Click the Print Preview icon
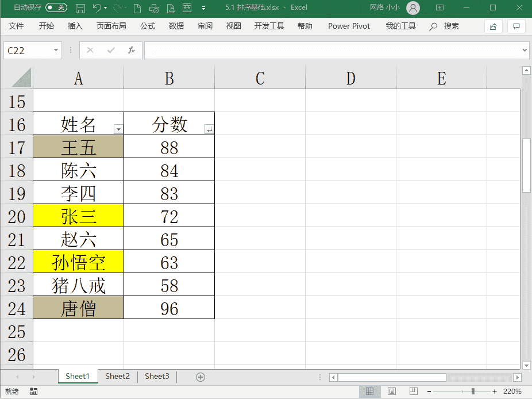The width and height of the screenshot is (532, 399). point(171,8)
